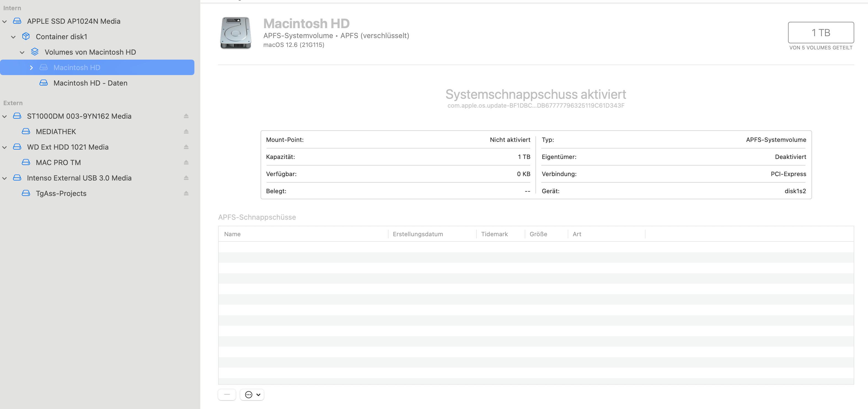The width and height of the screenshot is (868, 409).
Task: Sort snapshots by Größe column header
Action: (538, 234)
